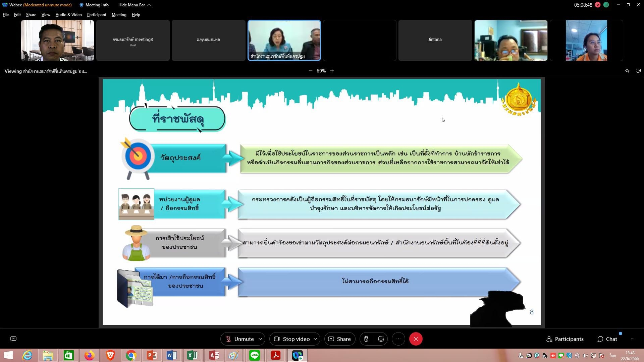Click the 69% zoom level indicator
The image size is (644, 362).
tap(321, 71)
